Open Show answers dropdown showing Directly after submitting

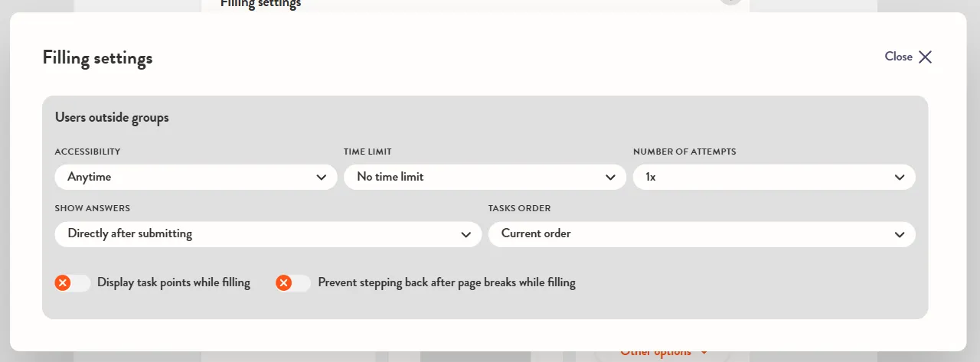coord(268,233)
